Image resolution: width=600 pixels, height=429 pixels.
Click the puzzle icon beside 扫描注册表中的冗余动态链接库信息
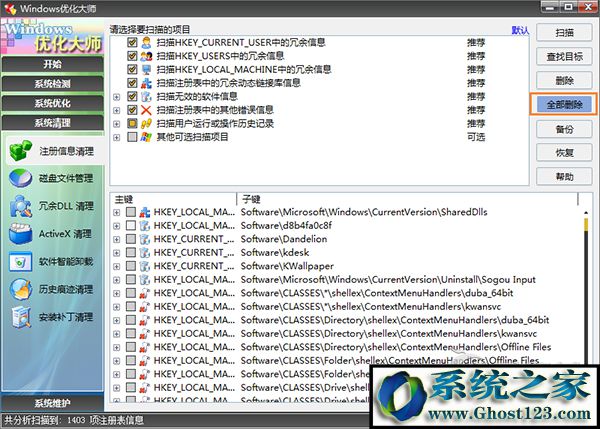pos(146,83)
